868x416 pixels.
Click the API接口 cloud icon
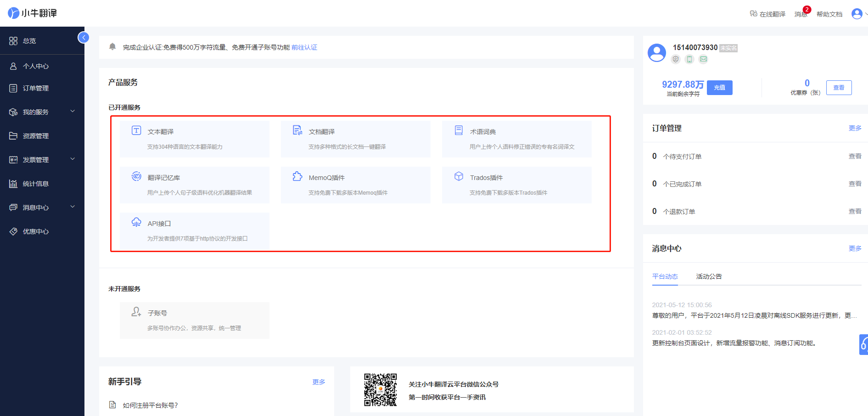click(x=136, y=222)
